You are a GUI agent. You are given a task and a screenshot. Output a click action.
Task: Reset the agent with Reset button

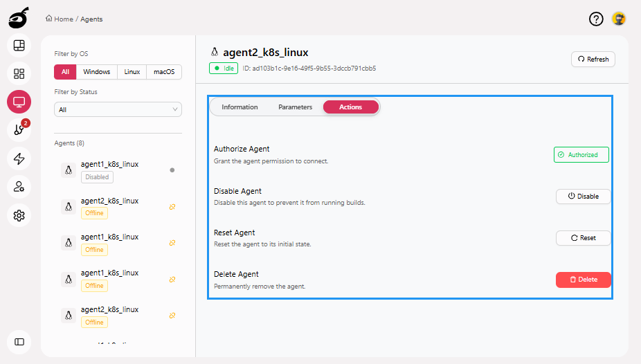[584, 238]
